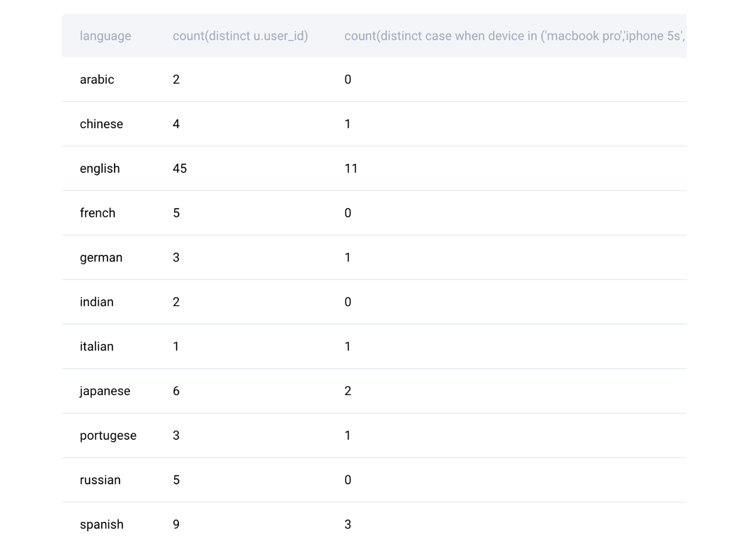This screenshot has height=558, width=756.
Task: Select the 'indian' language cell
Action: click(x=96, y=302)
